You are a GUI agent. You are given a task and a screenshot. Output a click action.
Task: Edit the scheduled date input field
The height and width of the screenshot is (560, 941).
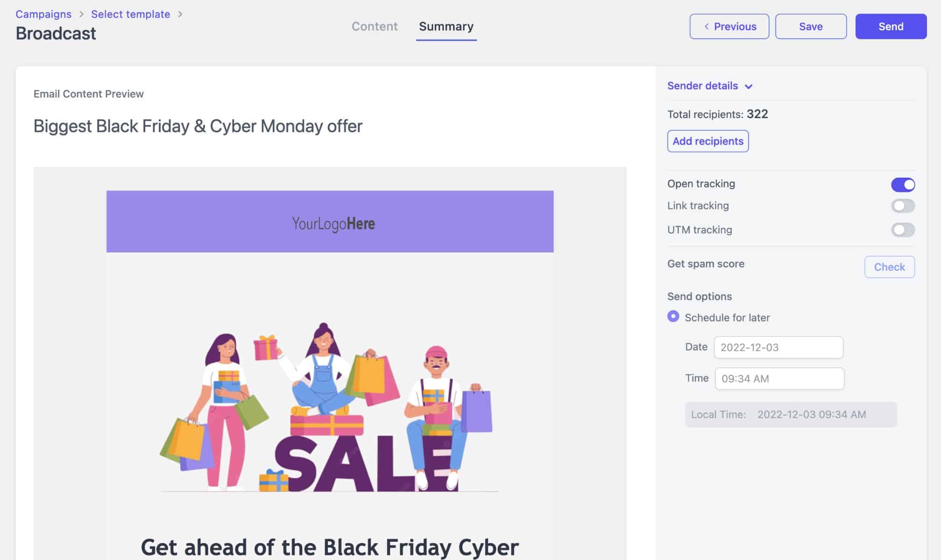pos(778,347)
